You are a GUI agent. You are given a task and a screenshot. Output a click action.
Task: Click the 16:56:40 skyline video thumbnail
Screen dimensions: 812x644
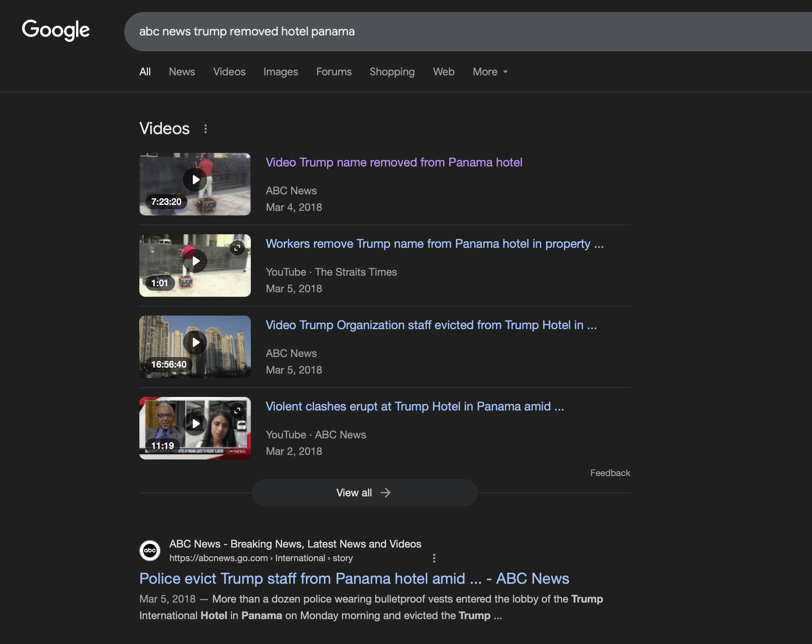point(195,347)
